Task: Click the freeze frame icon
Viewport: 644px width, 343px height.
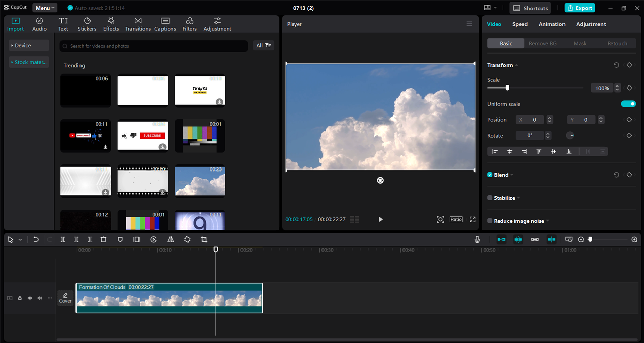Action: [137, 240]
